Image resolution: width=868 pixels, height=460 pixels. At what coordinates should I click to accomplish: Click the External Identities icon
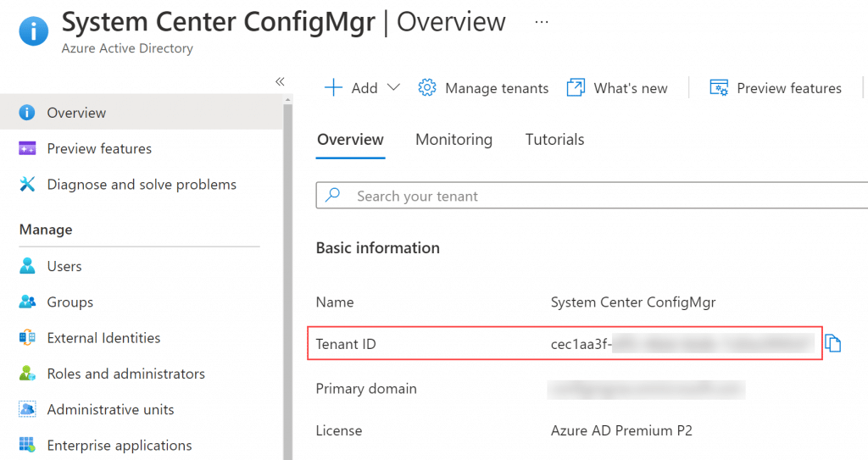pos(27,338)
